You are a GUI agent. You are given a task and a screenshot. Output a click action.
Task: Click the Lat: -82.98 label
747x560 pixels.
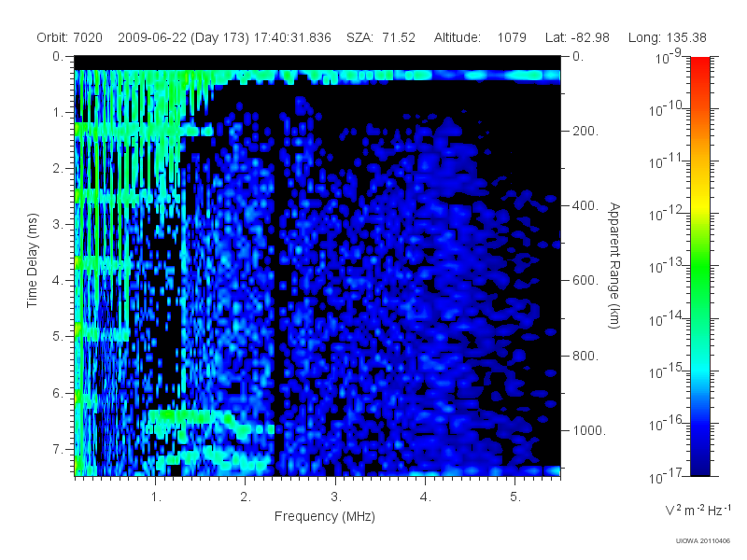pyautogui.click(x=577, y=37)
